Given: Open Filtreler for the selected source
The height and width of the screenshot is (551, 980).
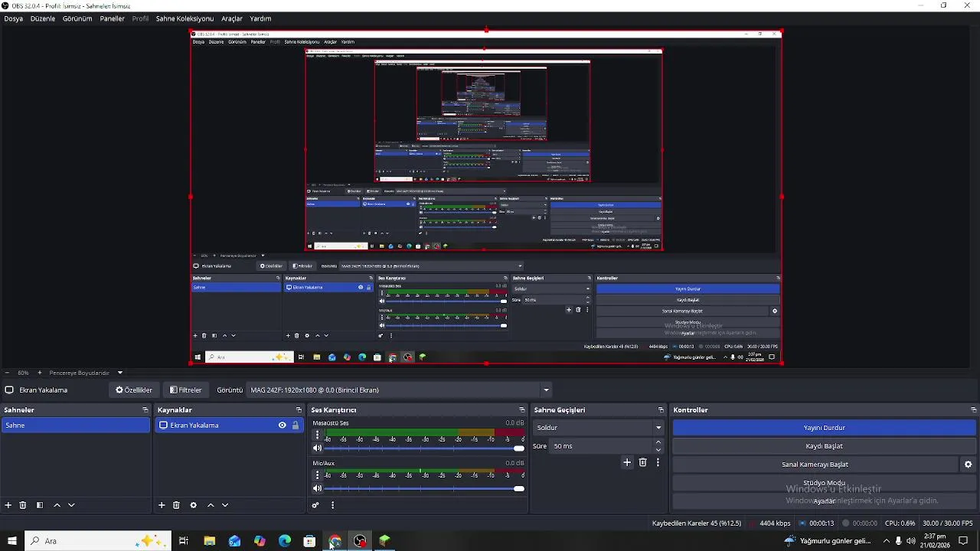Looking at the screenshot, I should [x=186, y=390].
